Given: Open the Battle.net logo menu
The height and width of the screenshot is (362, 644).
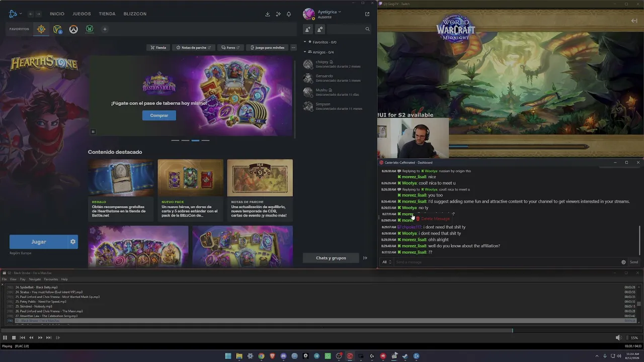Looking at the screenshot, I should pyautogui.click(x=14, y=14).
